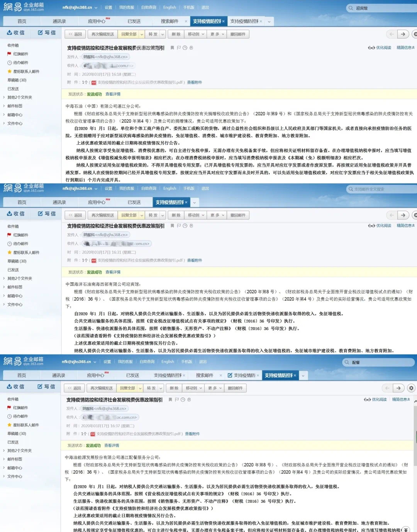
Task: Go to next message in the 16:18 email window
Action: [x=403, y=34]
